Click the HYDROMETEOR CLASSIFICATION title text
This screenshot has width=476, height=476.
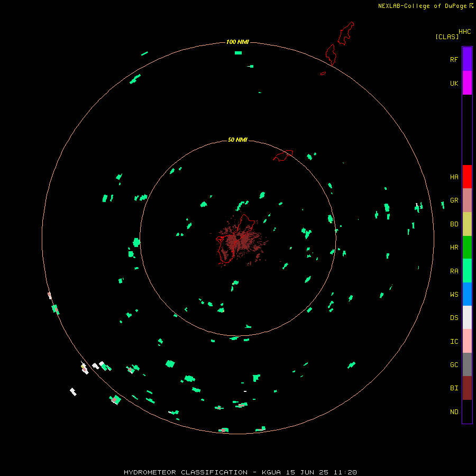coord(186,472)
